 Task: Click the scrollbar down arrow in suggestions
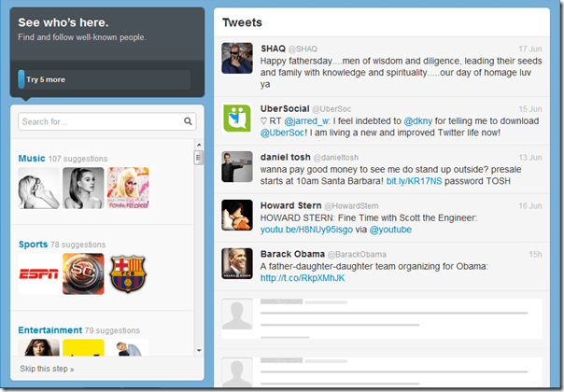199,350
